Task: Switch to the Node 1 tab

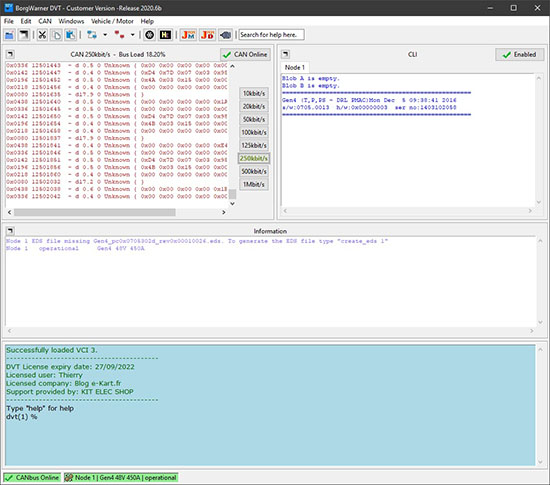Action: click(x=295, y=67)
